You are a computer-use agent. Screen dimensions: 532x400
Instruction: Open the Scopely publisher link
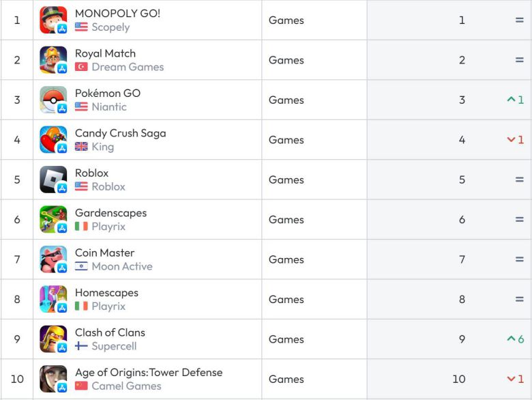coord(110,27)
